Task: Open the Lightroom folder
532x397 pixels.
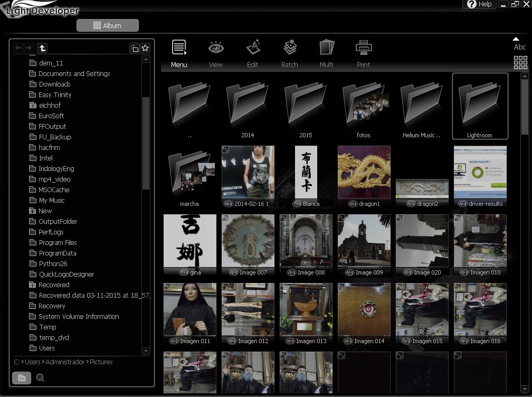Action: point(480,106)
